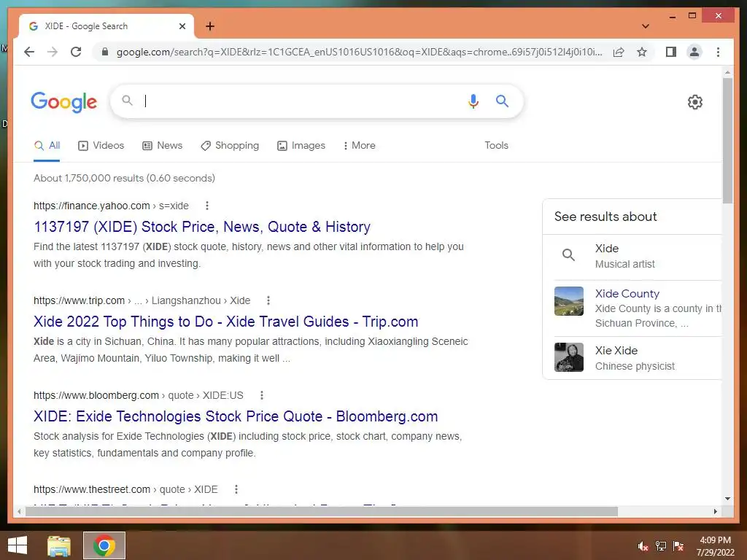Viewport: 747px width, 560px height.
Task: Click the taskbar clock showing 4:09 PM
Action: click(x=716, y=546)
